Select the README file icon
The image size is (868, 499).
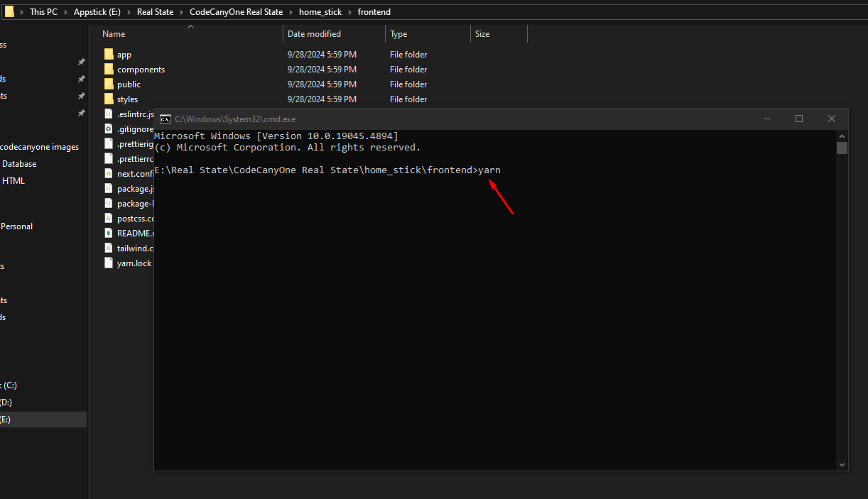click(x=109, y=233)
